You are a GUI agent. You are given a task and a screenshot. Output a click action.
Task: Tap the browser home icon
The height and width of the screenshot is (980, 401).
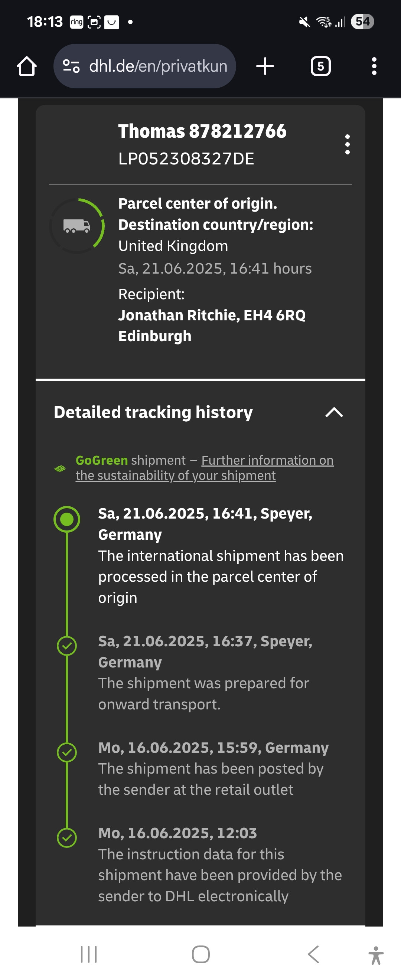27,66
